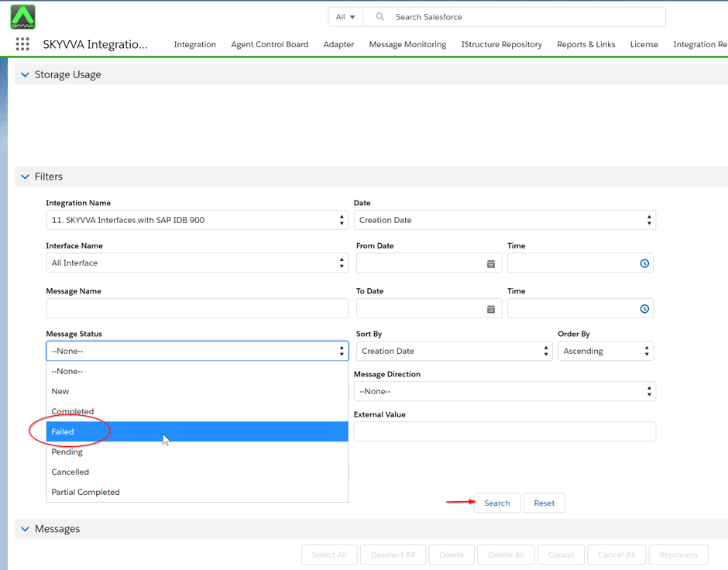Open the From Date calendar picker
Image resolution: width=728 pixels, height=570 pixels.
490,264
